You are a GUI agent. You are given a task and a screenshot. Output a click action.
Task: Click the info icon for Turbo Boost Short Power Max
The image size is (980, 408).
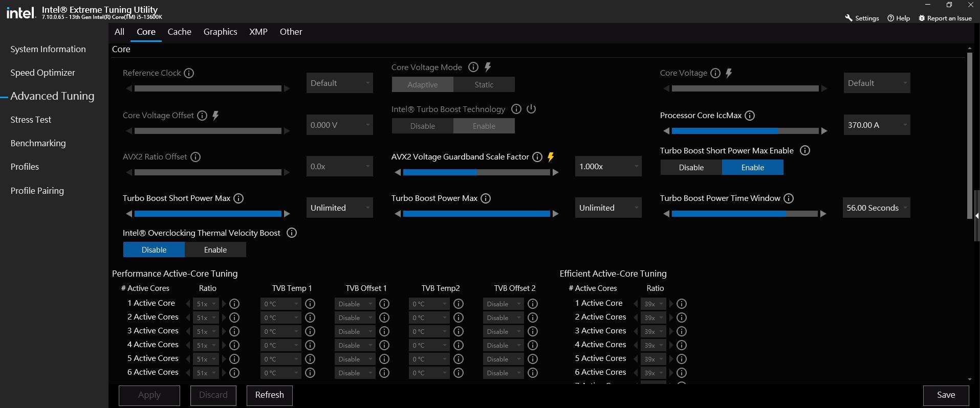pyautogui.click(x=238, y=198)
